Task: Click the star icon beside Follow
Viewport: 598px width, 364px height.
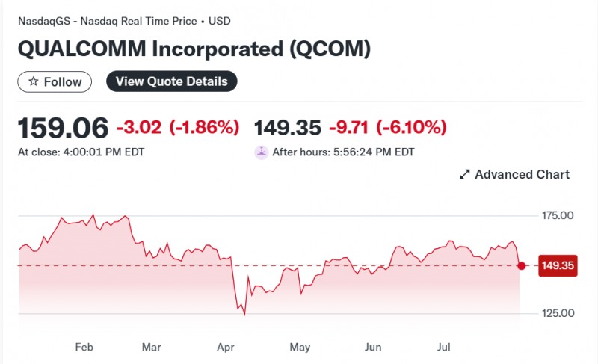Action: click(33, 81)
